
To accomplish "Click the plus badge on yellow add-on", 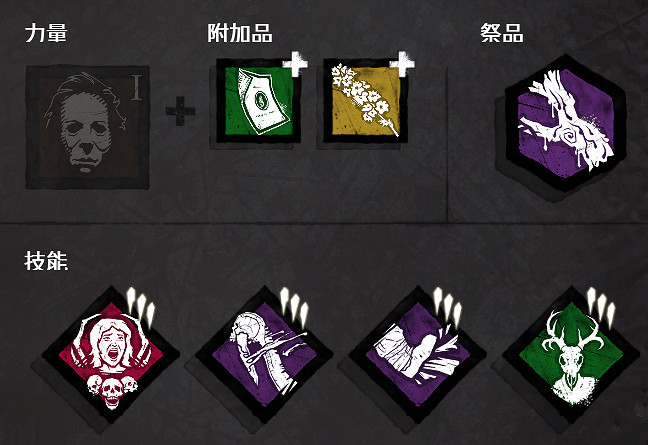I will click(402, 64).
